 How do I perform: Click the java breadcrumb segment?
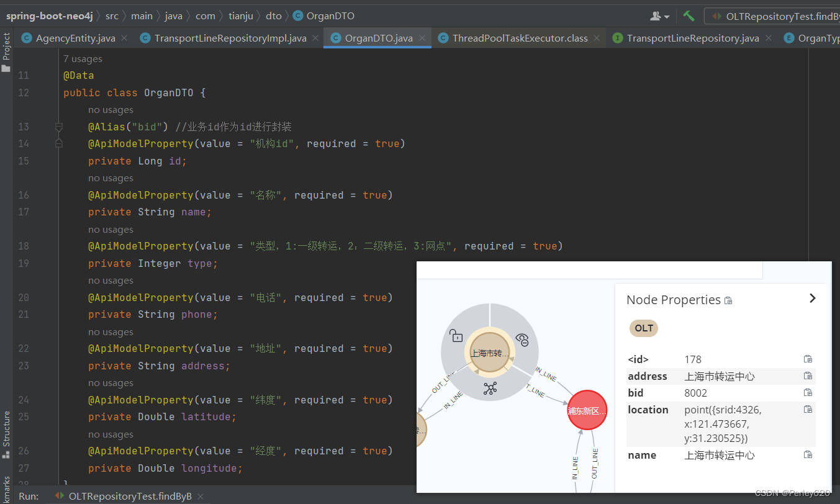pos(174,16)
